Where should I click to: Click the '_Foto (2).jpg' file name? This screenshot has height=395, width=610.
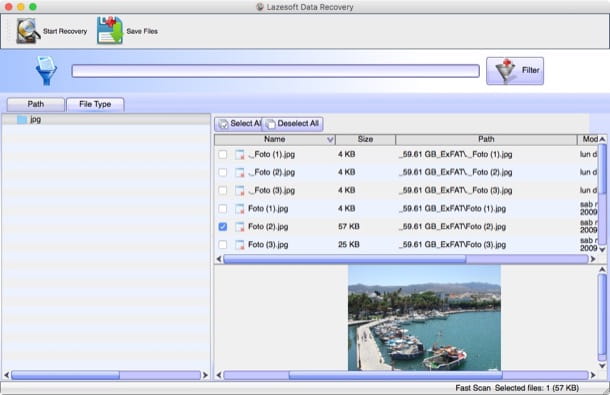[x=272, y=172]
